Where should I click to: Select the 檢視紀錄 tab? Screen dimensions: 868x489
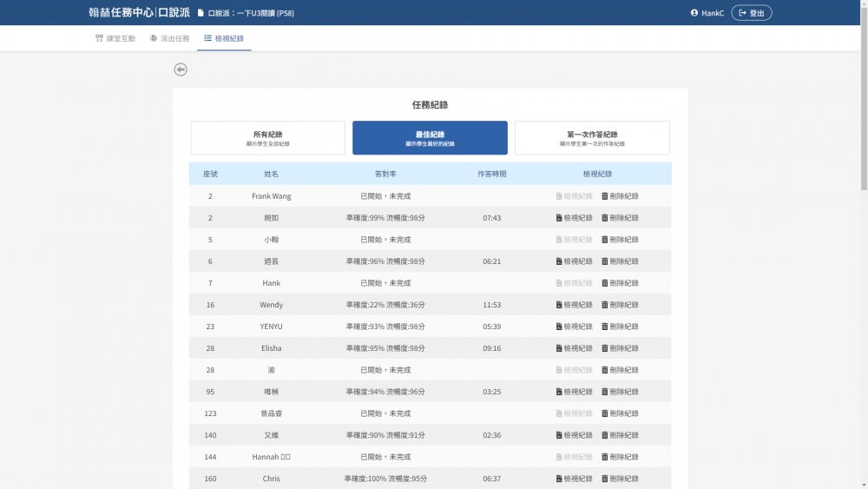coord(224,38)
